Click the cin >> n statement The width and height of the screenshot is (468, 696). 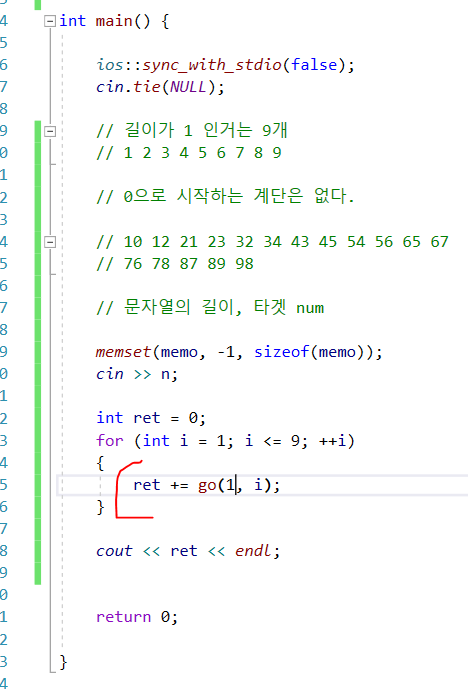coord(137,374)
